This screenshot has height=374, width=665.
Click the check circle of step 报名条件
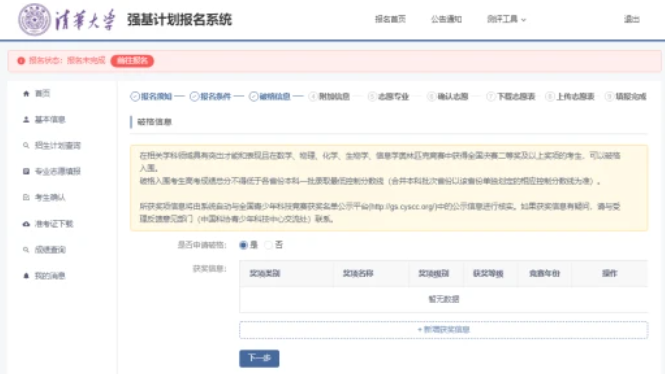(x=194, y=97)
